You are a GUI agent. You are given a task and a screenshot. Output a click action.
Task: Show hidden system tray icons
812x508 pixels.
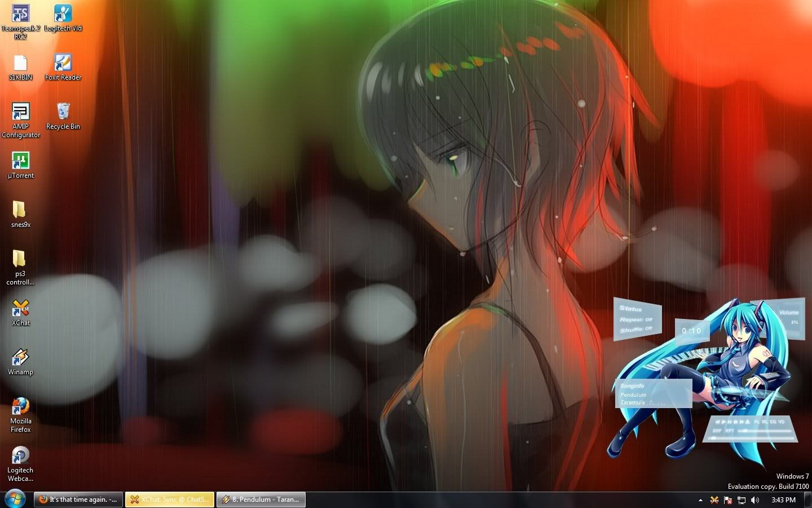click(x=700, y=500)
